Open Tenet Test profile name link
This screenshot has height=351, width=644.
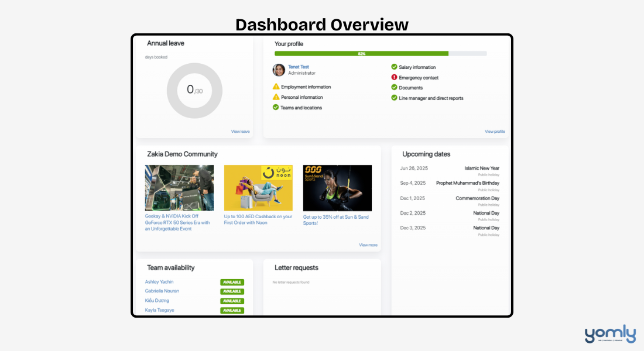(x=298, y=67)
